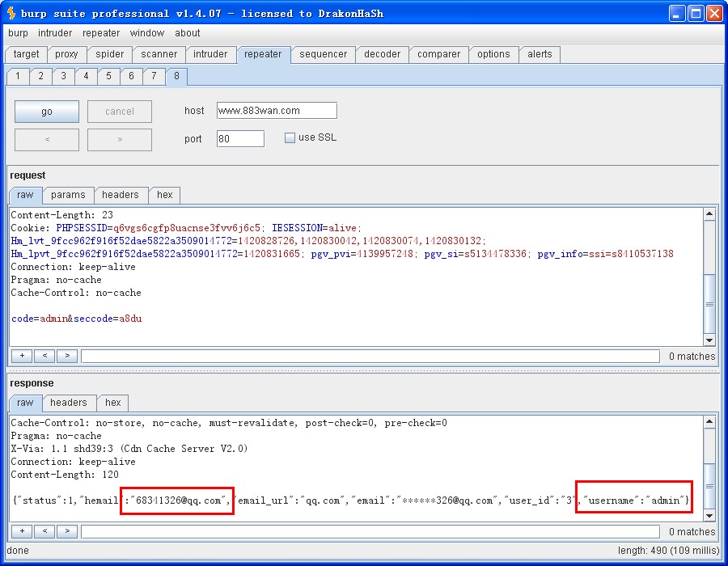Switch to the target tab
Image resolution: width=728 pixels, height=566 pixels.
tap(26, 54)
